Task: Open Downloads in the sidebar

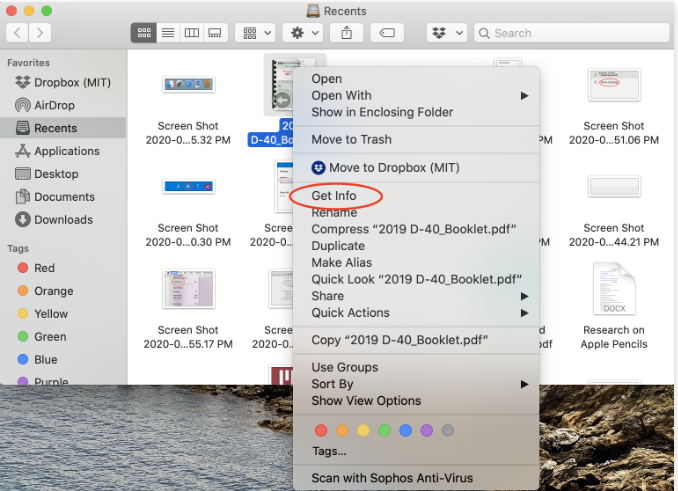Action: coord(63,220)
